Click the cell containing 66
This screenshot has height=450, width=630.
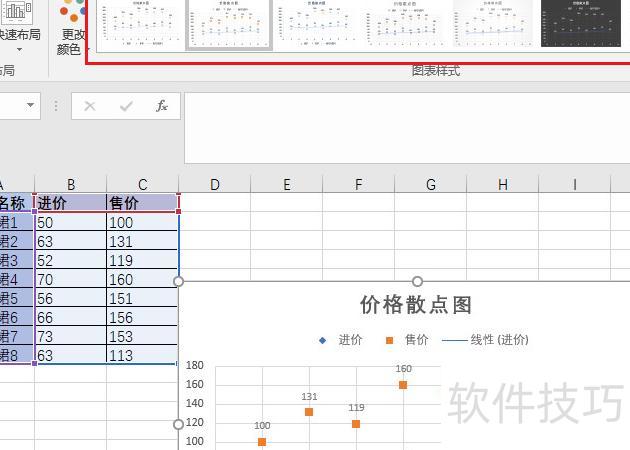(x=71, y=317)
